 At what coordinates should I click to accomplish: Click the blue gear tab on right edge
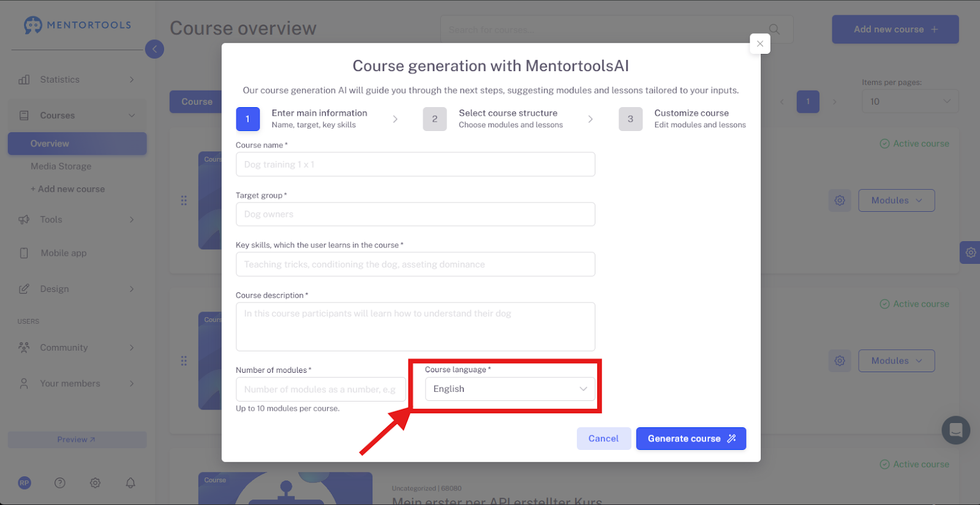970,252
